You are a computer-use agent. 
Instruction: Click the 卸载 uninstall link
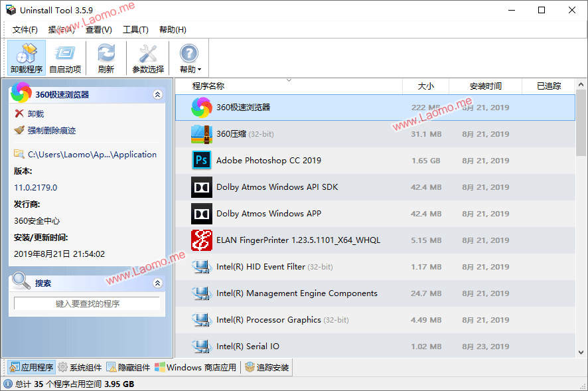(x=36, y=114)
